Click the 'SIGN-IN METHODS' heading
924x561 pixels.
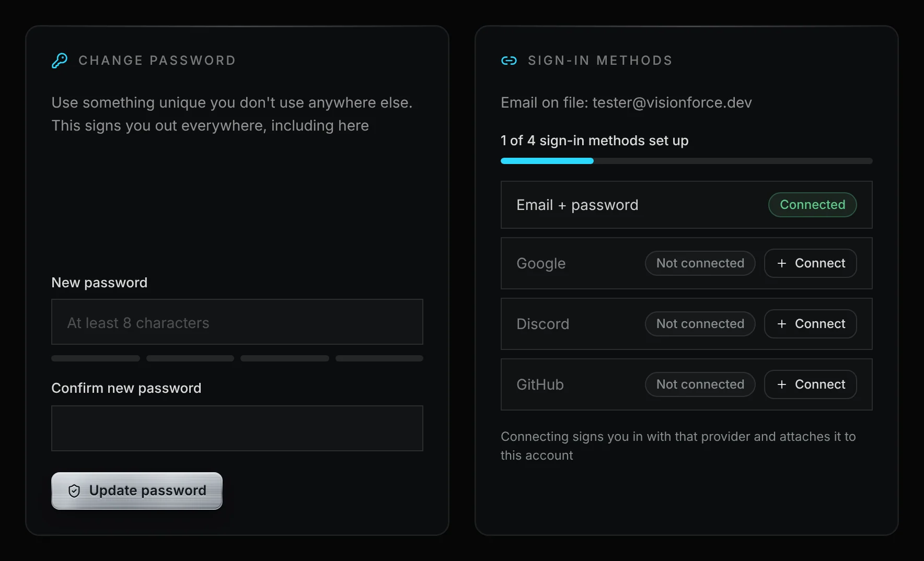[600, 61]
